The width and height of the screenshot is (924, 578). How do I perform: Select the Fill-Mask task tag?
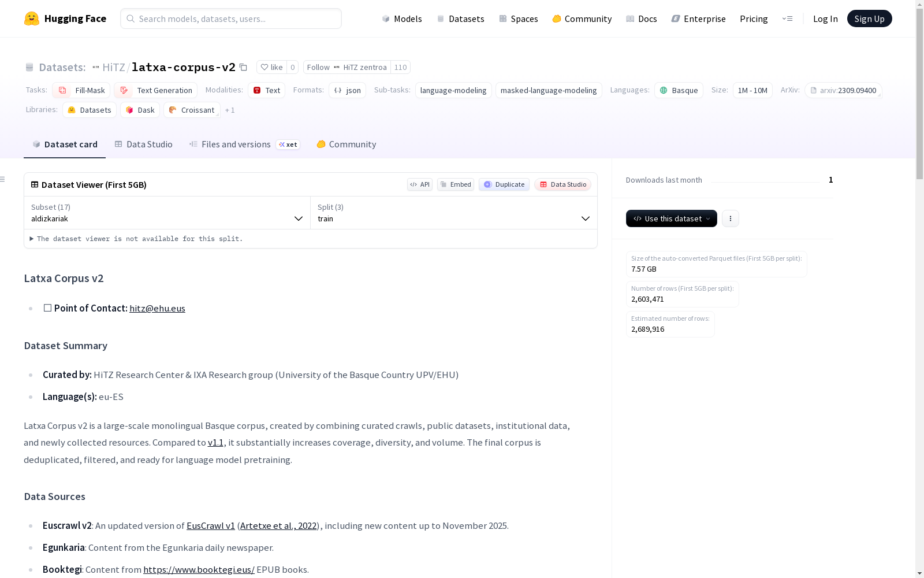81,90
